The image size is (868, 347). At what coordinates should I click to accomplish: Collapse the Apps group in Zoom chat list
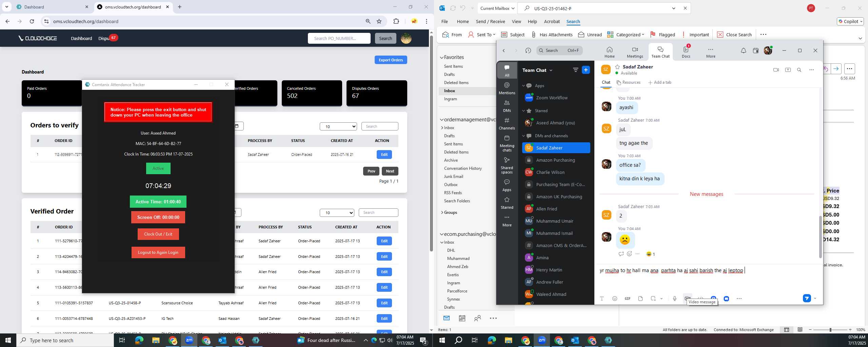pyautogui.click(x=524, y=86)
